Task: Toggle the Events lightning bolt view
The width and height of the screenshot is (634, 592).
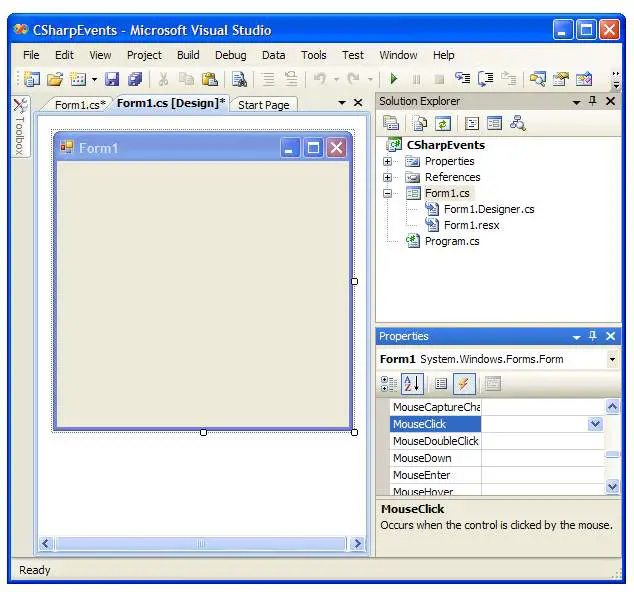Action: tap(463, 383)
